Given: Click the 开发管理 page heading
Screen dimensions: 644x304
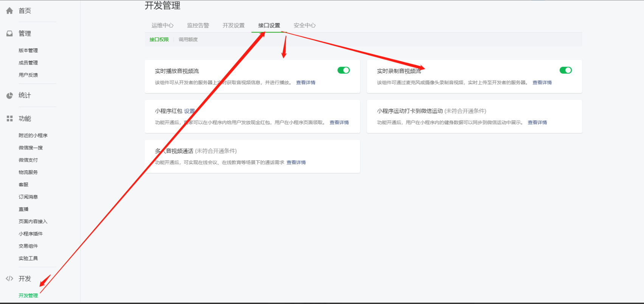Looking at the screenshot, I should click(x=163, y=5).
